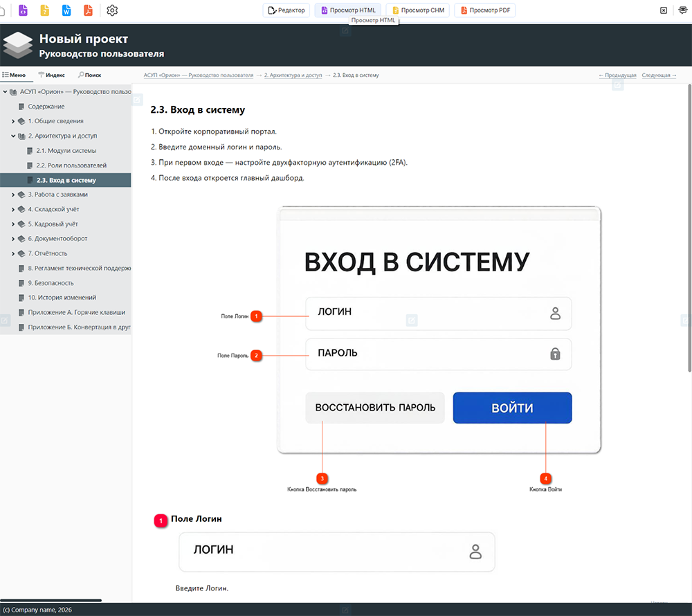This screenshot has height=616, width=692.
Task: Click footer text (c) Company name, 2026
Action: pyautogui.click(x=37, y=610)
